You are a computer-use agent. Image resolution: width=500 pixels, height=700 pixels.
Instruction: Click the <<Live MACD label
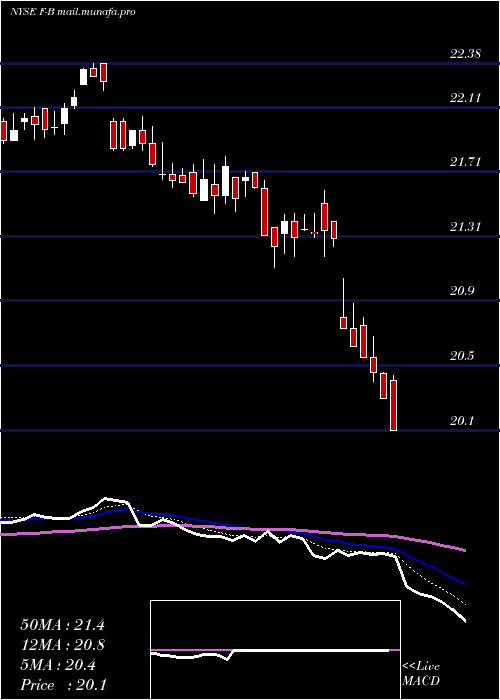[x=421, y=674]
